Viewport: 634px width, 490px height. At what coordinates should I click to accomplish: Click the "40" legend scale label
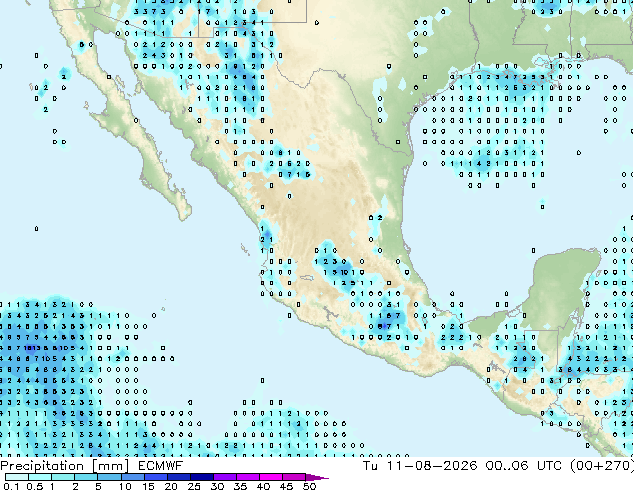(263, 486)
